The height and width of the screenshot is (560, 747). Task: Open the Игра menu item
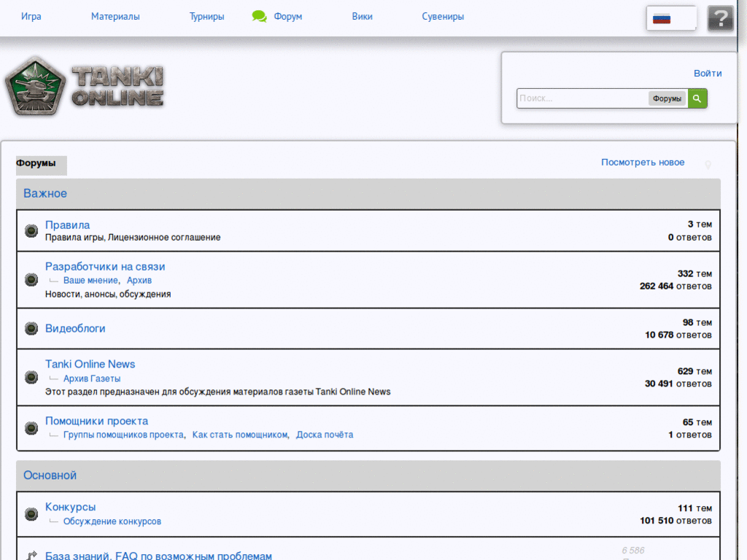pyautogui.click(x=31, y=17)
